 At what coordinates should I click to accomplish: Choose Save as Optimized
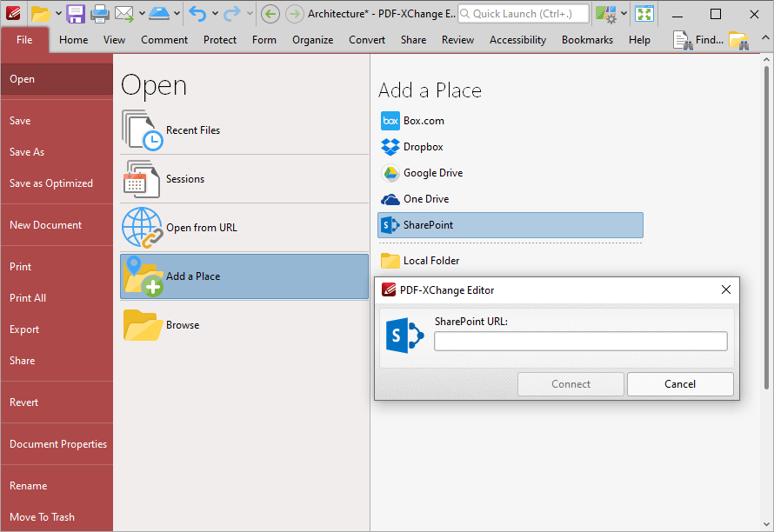57,183
